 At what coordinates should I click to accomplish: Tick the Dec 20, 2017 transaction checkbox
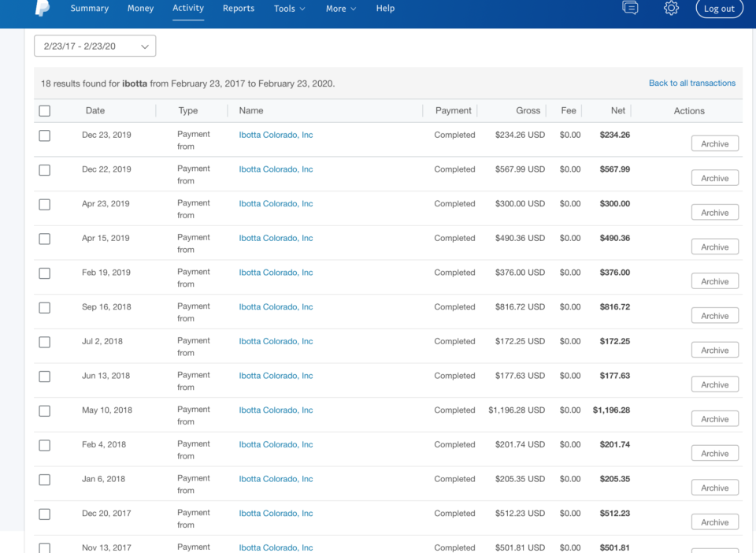(44, 514)
